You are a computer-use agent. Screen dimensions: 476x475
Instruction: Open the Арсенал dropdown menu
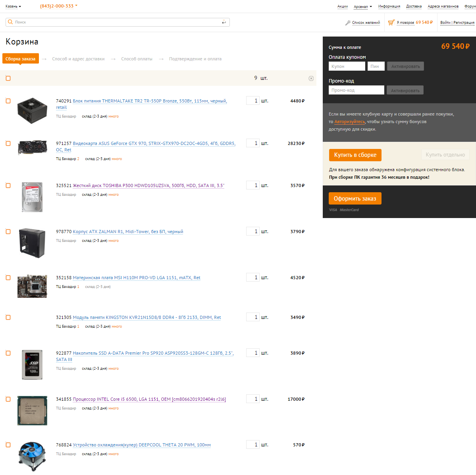363,6
